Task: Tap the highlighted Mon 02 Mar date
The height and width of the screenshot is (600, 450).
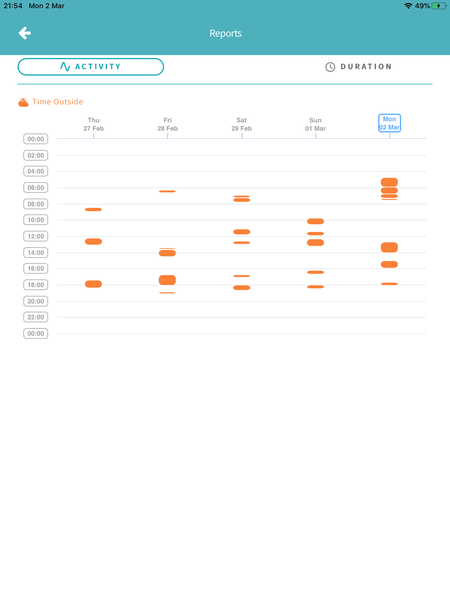Action: (x=389, y=123)
